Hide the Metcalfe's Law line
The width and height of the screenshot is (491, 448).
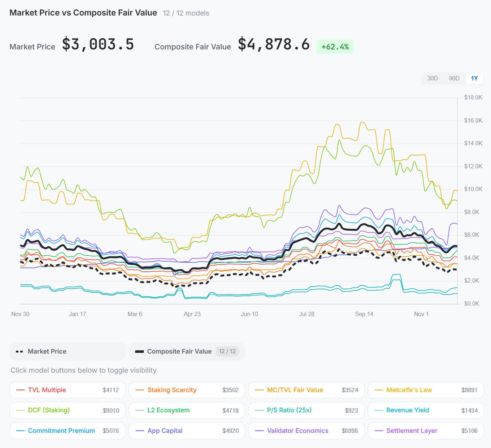click(426, 390)
